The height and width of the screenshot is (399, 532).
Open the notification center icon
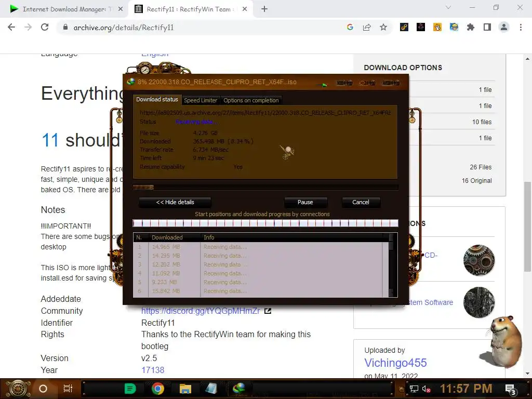[511, 390]
